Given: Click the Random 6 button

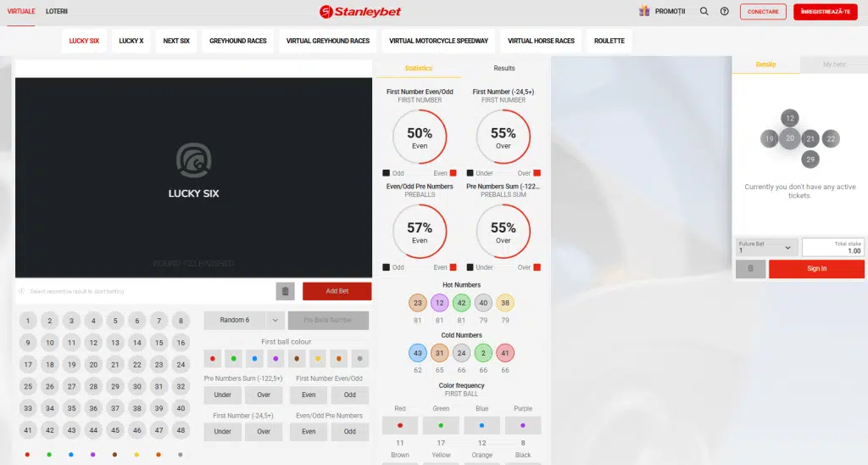Looking at the screenshot, I should pyautogui.click(x=235, y=321).
